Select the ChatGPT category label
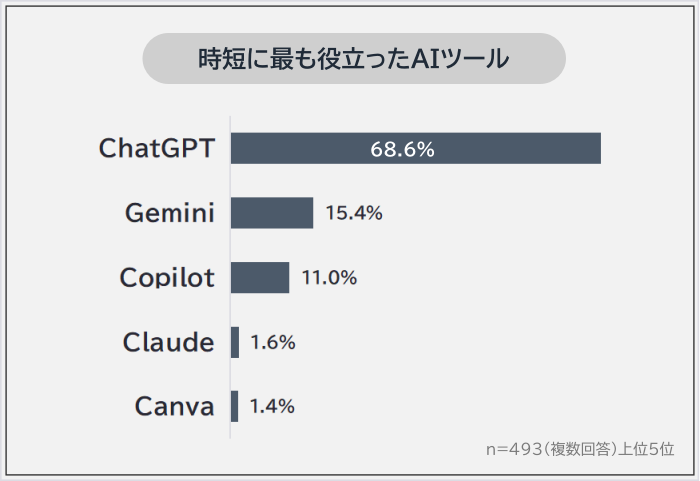Image resolution: width=700 pixels, height=481 pixels. [156, 148]
